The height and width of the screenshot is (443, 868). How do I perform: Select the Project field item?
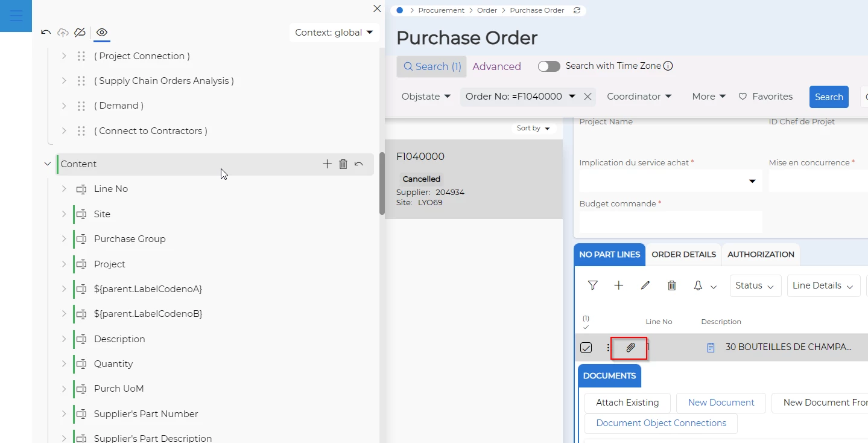(x=110, y=264)
